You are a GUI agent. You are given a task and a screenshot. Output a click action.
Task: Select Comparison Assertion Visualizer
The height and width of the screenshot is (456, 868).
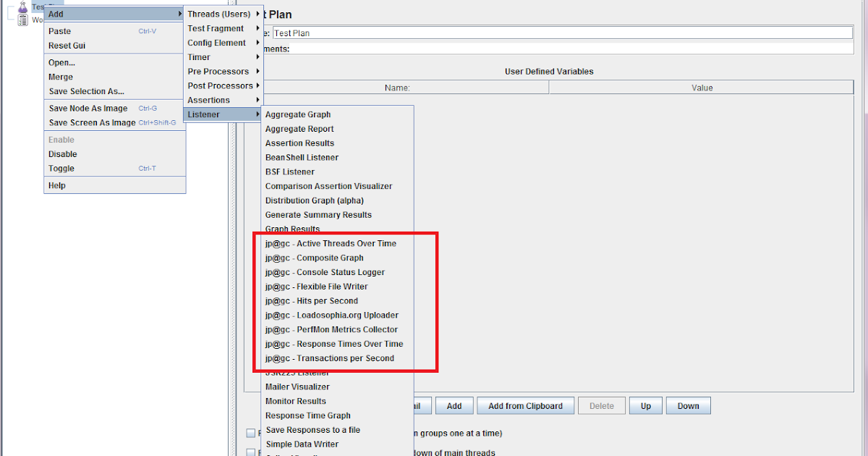pos(337,186)
